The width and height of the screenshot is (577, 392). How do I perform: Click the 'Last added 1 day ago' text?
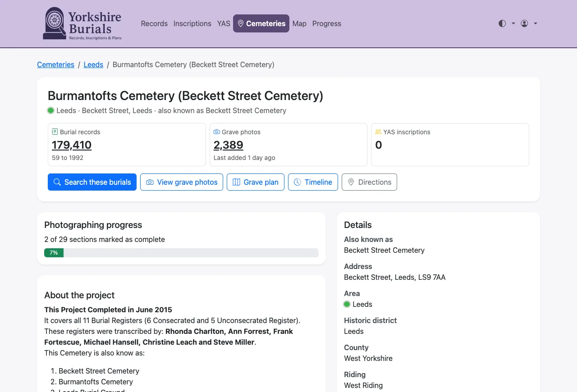[244, 158]
